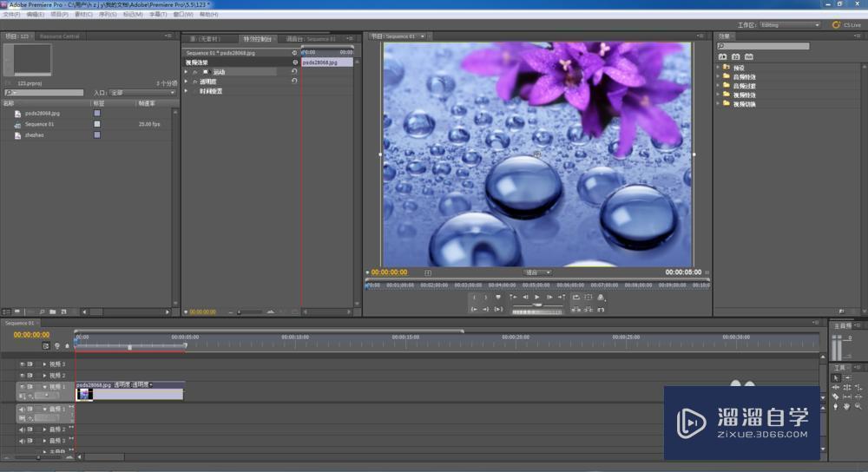This screenshot has height=472, width=868.
Task: Go to Out point button
Action: 485,310
